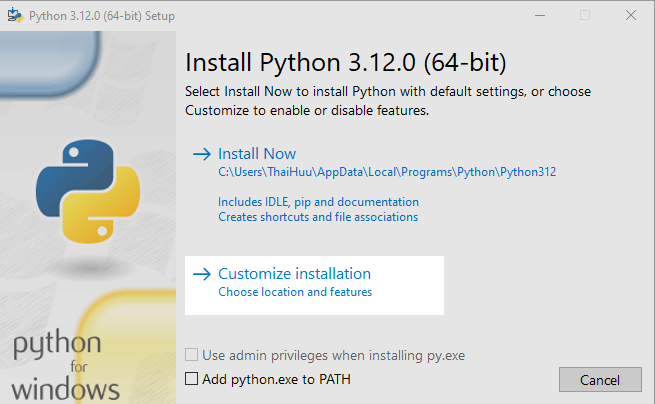Toggle Use admin privileges checkbox
655x404 pixels.
tap(191, 355)
